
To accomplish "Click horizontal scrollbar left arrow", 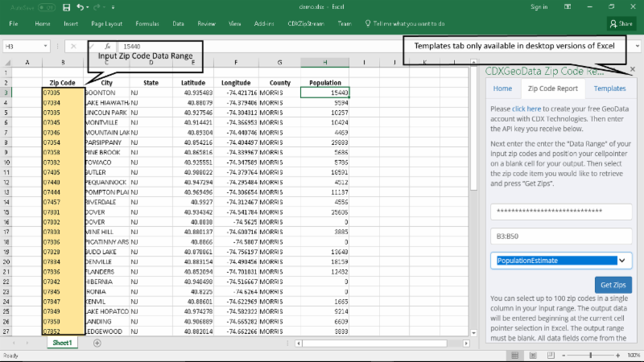I will [299, 343].
